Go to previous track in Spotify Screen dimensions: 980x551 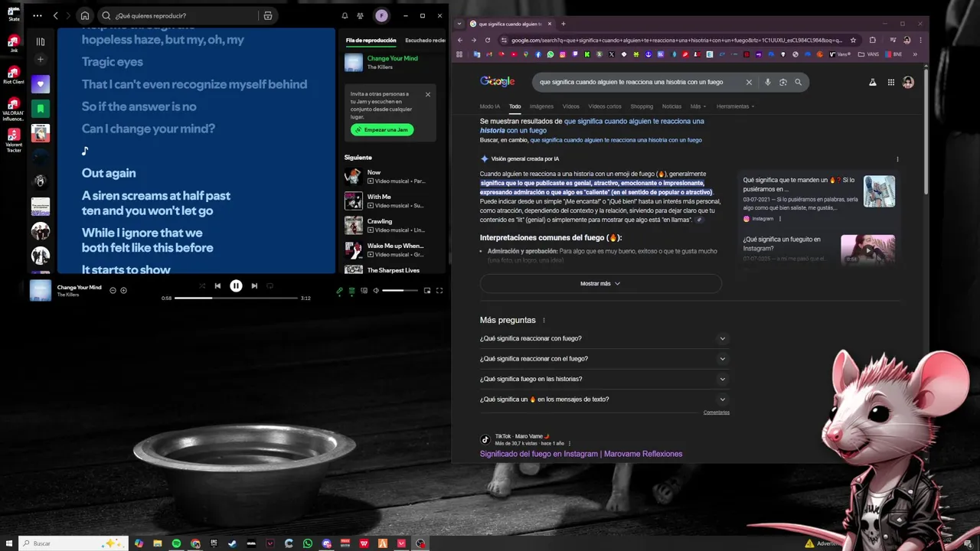(217, 285)
